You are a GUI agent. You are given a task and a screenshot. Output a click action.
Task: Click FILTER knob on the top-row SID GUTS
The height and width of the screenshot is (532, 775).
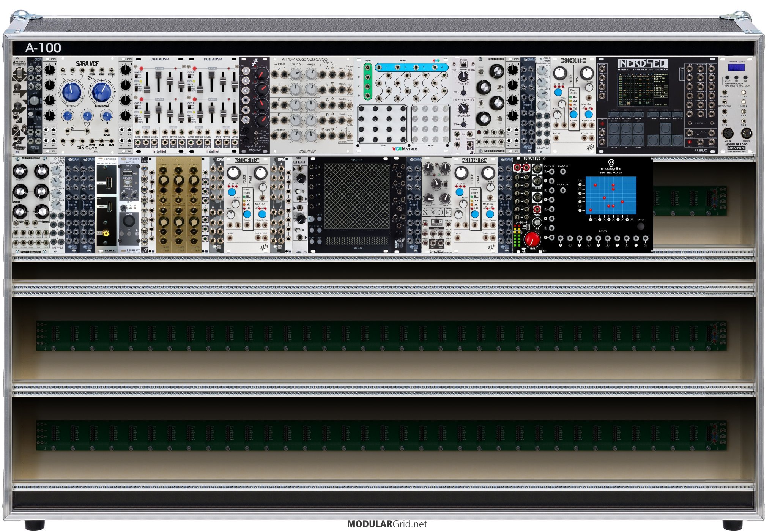560,73
